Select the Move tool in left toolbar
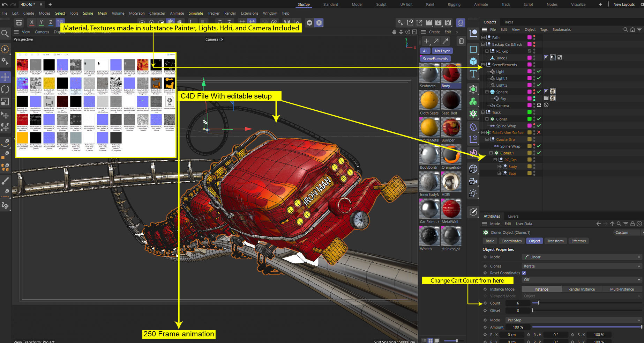This screenshot has height=343, width=644. [x=5, y=77]
